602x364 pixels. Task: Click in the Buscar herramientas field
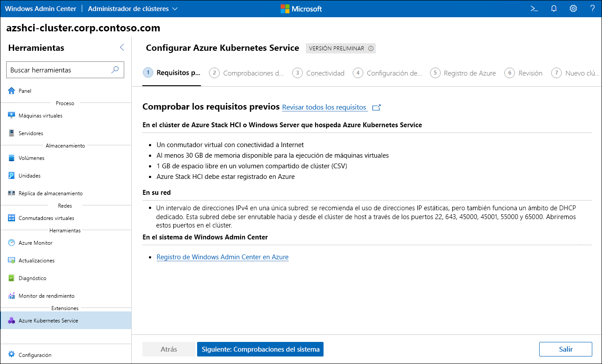click(65, 70)
